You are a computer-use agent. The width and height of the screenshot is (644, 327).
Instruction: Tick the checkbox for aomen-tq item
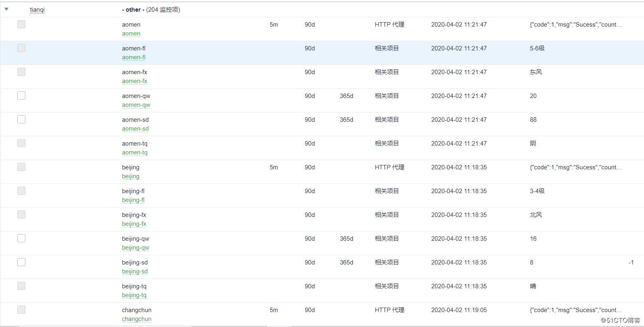coord(21,143)
